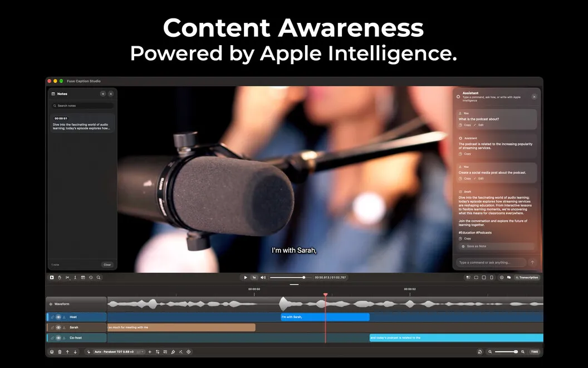The width and height of the screenshot is (588, 368).
Task: Move track up with up arrow
Action: pyautogui.click(x=67, y=352)
